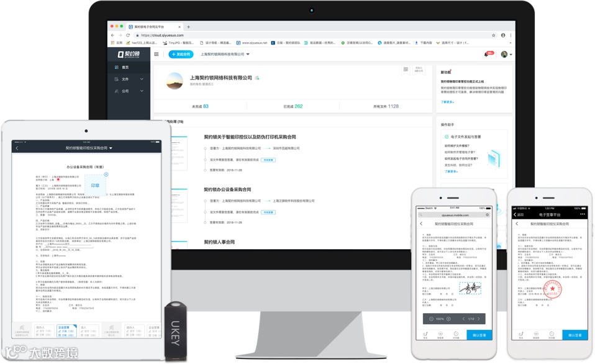Tap the contract back chevron on right phone

click(x=517, y=224)
